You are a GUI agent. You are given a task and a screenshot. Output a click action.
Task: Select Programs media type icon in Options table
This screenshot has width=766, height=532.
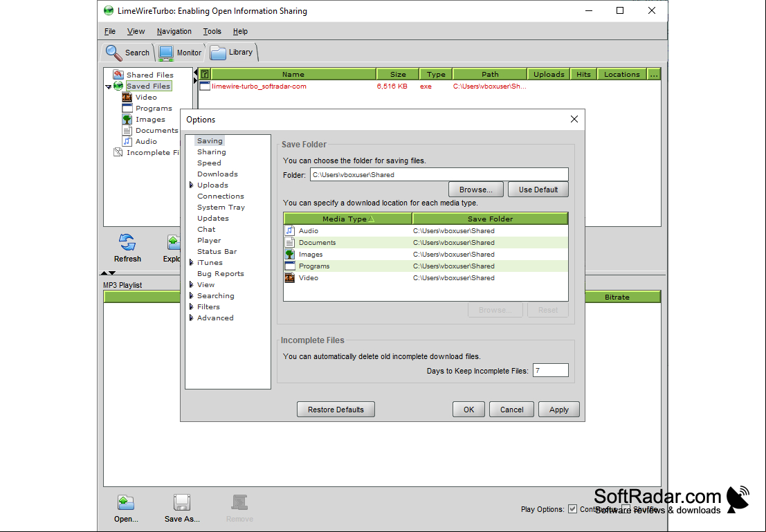pyautogui.click(x=290, y=266)
